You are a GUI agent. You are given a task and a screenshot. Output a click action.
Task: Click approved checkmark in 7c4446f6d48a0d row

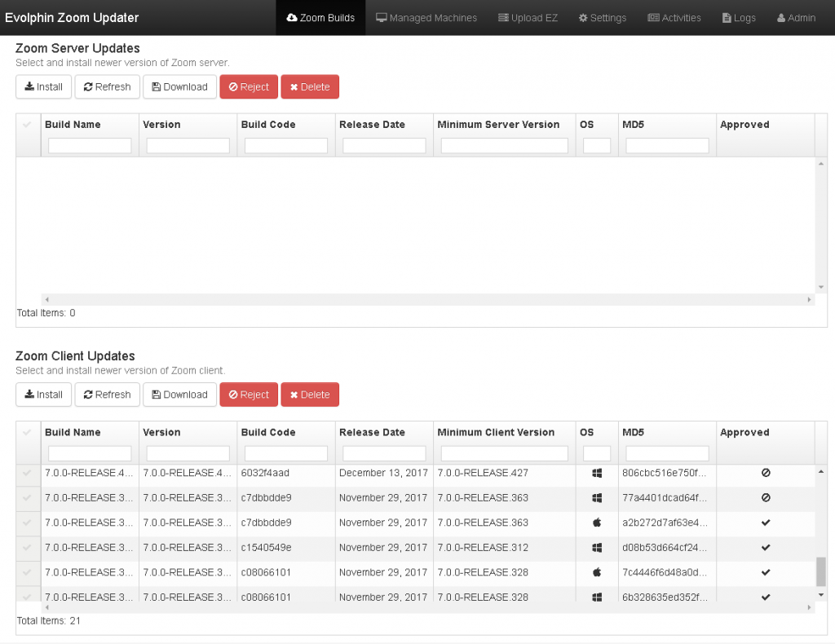click(x=766, y=572)
